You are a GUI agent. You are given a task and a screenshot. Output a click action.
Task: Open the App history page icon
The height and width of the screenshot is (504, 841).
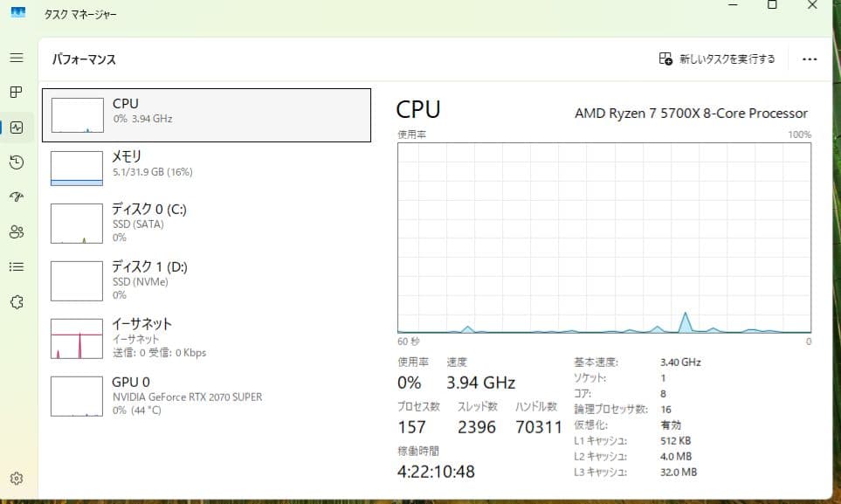coord(16,162)
